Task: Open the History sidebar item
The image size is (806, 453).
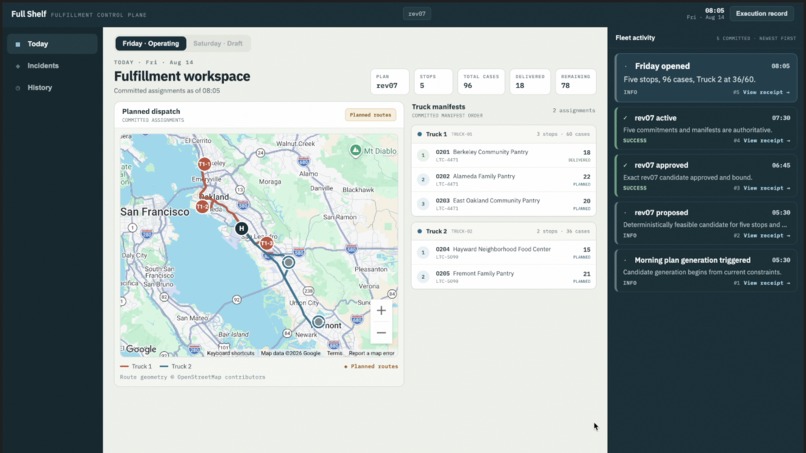Action: [x=52, y=88]
